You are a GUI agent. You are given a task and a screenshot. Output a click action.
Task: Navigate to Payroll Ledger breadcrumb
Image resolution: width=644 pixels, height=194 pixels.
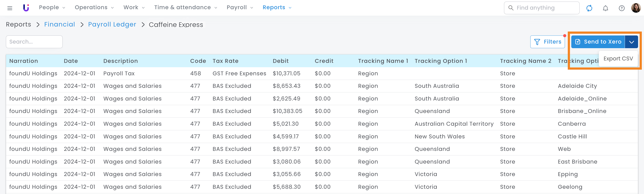click(112, 25)
